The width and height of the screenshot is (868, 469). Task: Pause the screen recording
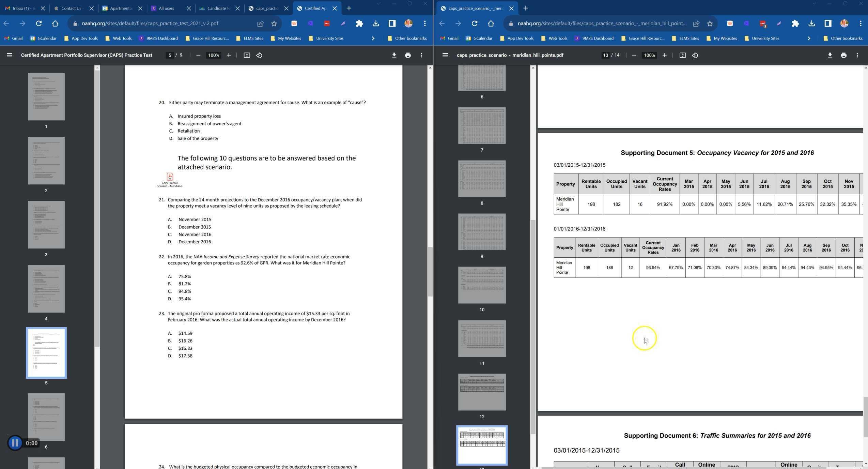[15, 443]
